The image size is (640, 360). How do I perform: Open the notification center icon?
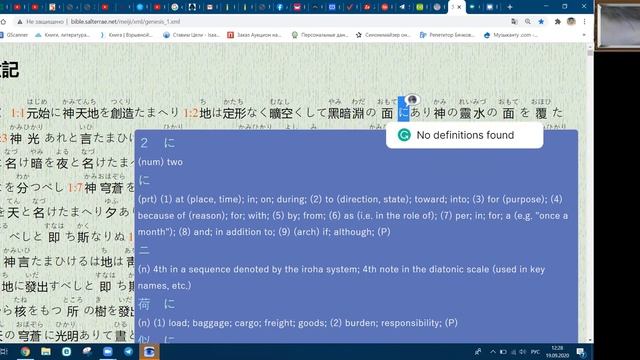pos(581,351)
